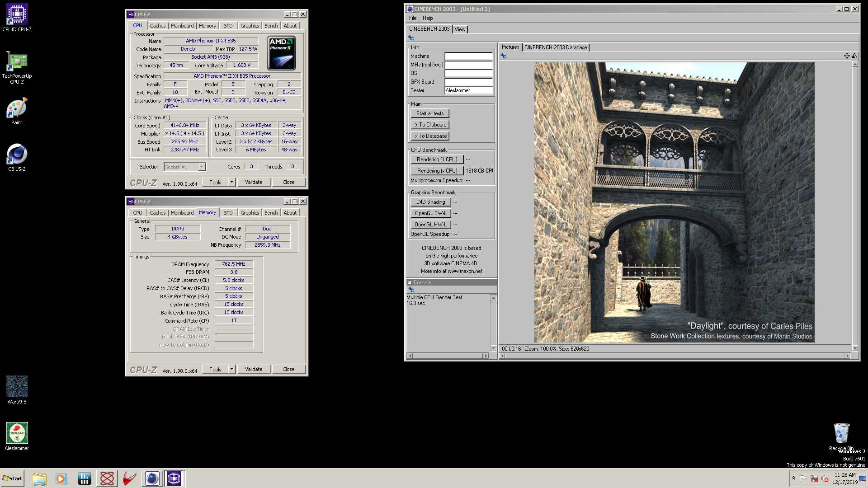Open the Warp9-S desktop icon
Screen dimensions: 868x488
[17, 389]
